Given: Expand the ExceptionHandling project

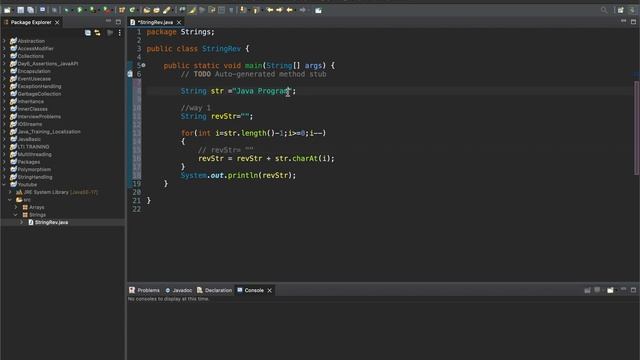Looking at the screenshot, I should click(4, 86).
